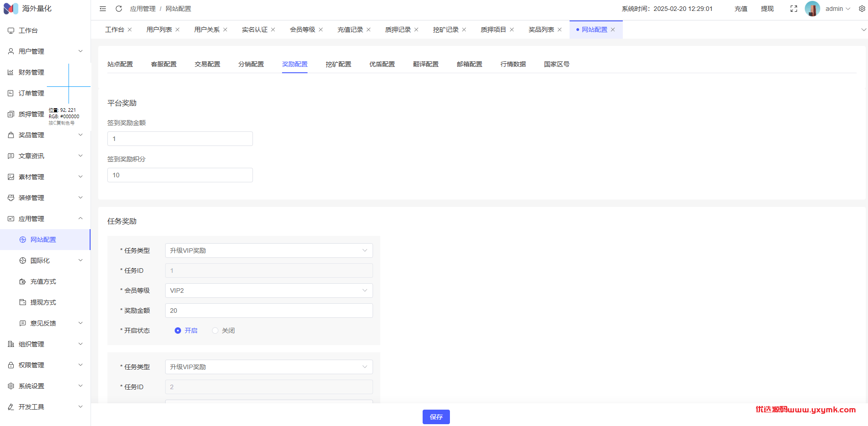
Task: Click the 保存 button
Action: [436, 417]
